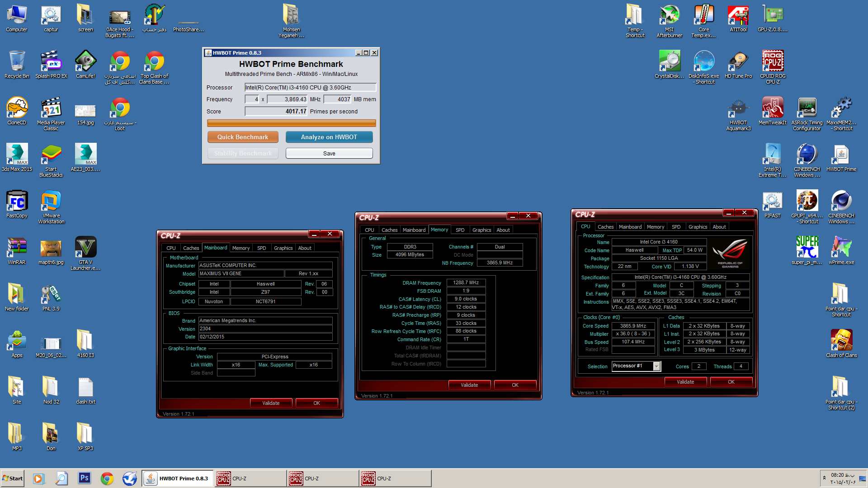Open the MSI Afterburner desktop icon

[x=669, y=20]
